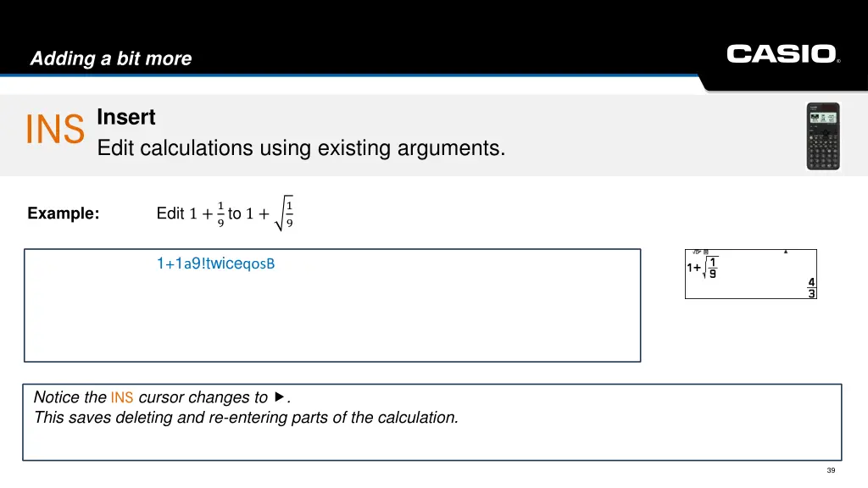Click the calculator image thumbnail
The height and width of the screenshot is (488, 868).
click(x=823, y=136)
